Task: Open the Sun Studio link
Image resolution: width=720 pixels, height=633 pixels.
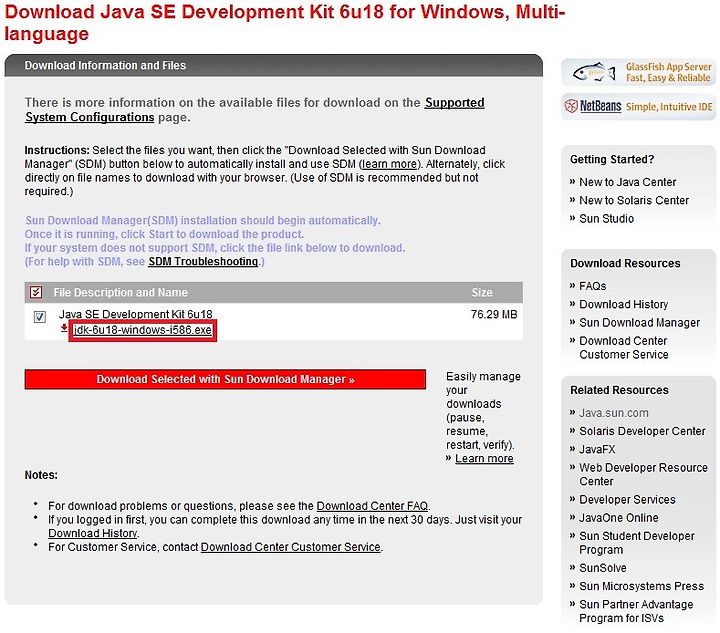Action: click(x=606, y=219)
